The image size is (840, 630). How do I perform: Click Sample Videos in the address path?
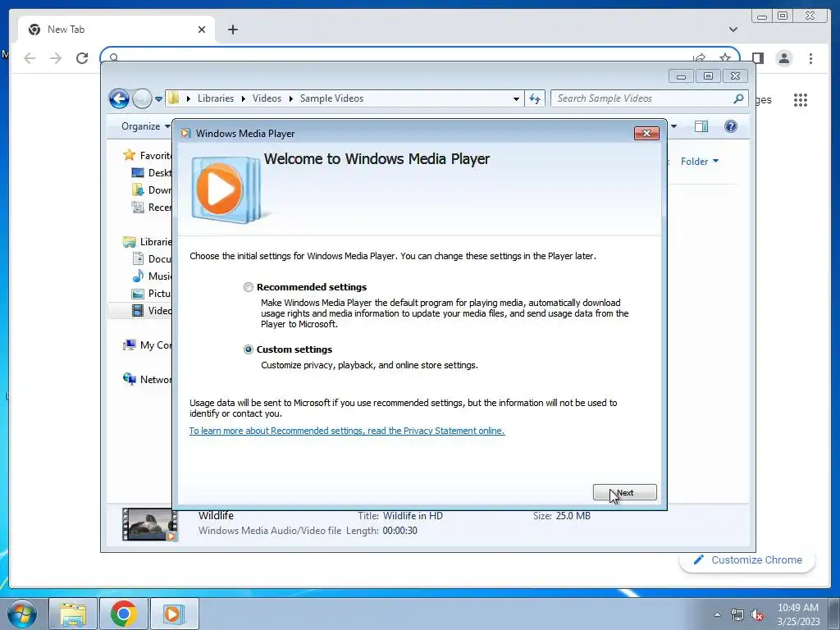click(331, 98)
